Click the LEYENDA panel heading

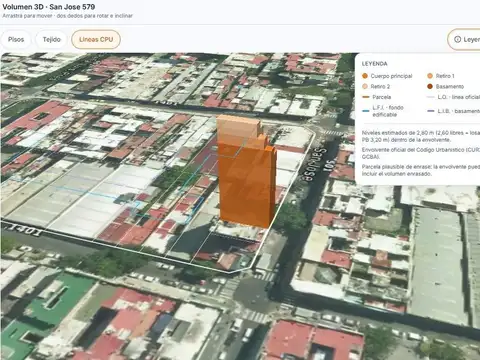click(x=374, y=64)
